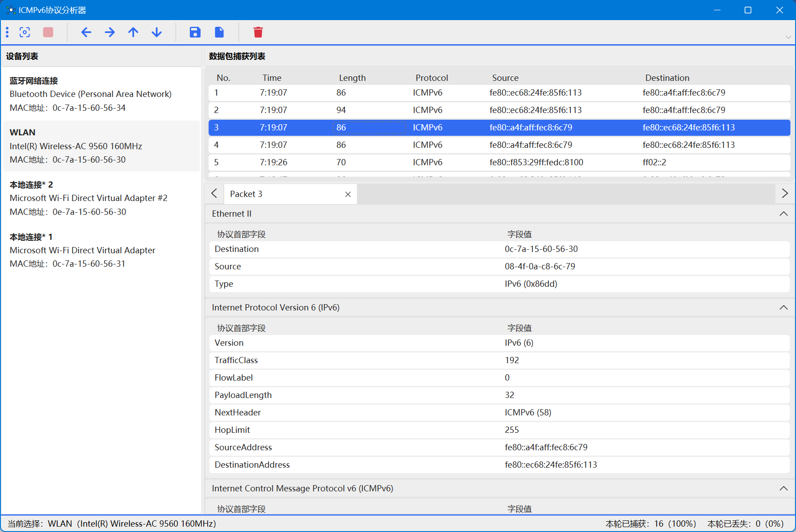Click the ICMPv6 app icon in title bar
This screenshot has width=796, height=532.
coord(11,10)
